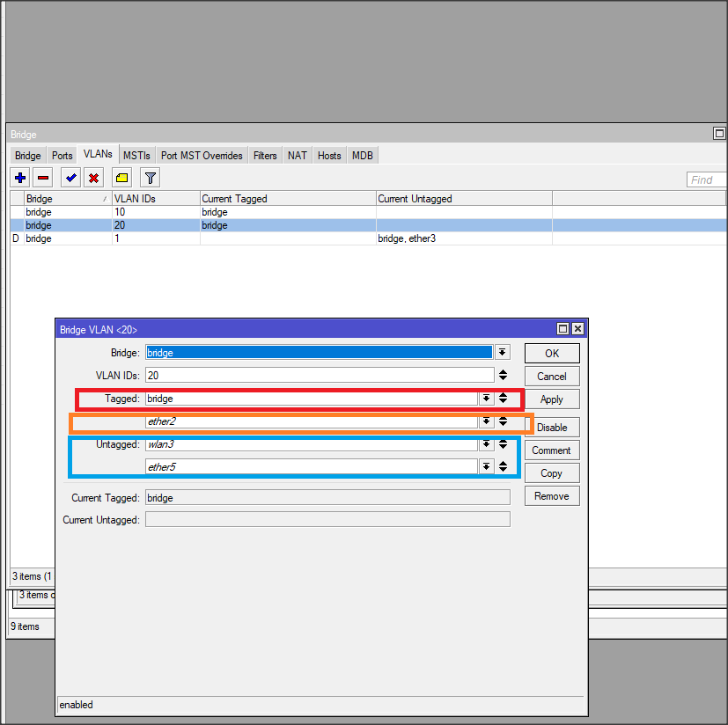Image resolution: width=728 pixels, height=725 pixels.
Task: Click the funnel Filter toolbar icon
Action: [150, 178]
